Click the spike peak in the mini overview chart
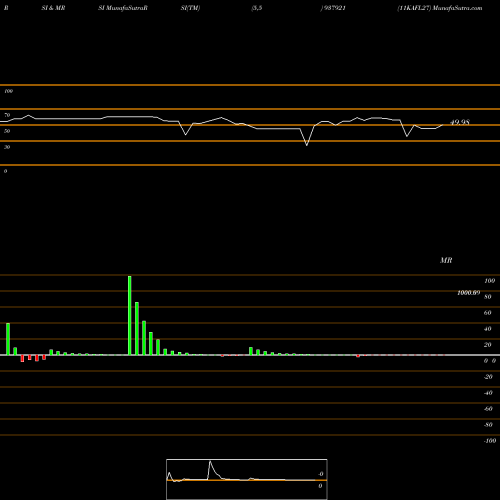 [x=210, y=462]
